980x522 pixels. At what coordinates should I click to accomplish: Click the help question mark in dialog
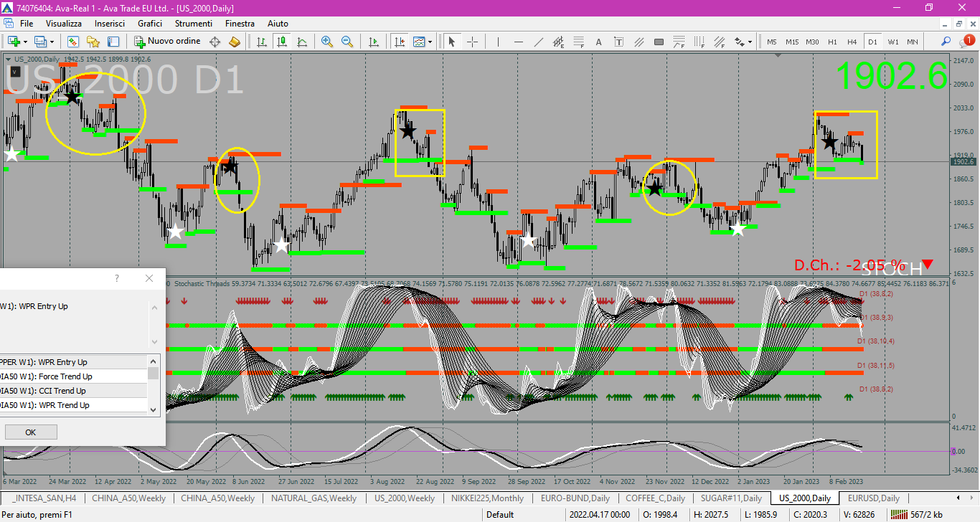pos(118,278)
